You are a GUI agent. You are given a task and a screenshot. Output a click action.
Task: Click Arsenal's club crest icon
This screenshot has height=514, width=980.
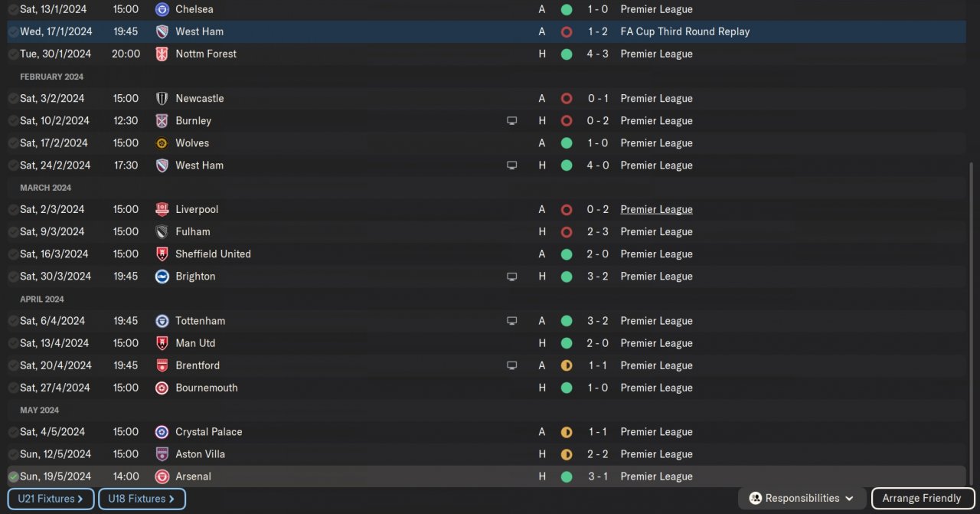162,476
